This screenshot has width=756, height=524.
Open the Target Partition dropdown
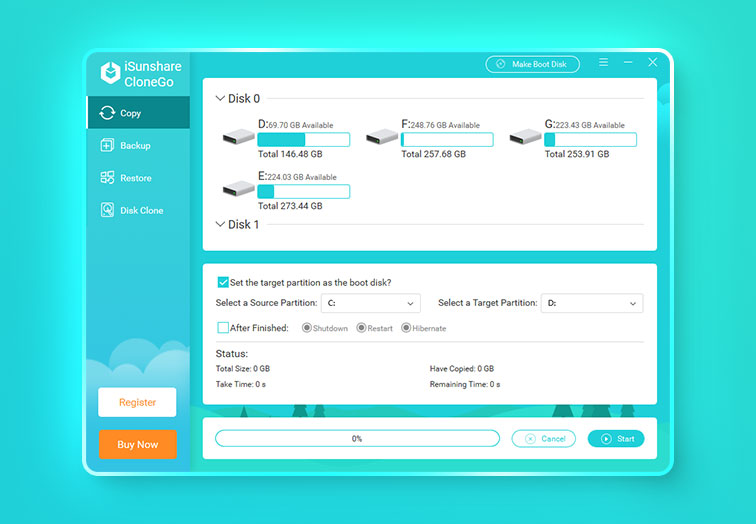pyautogui.click(x=592, y=303)
